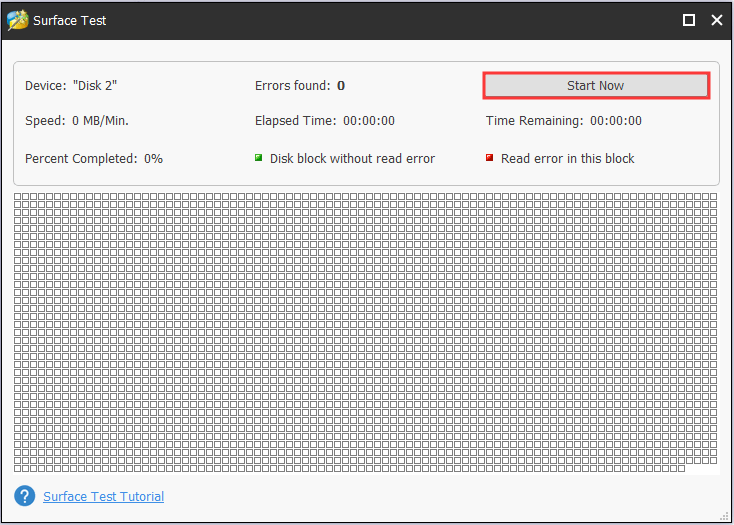Open the Surface Test Tutorial link

pyautogui.click(x=103, y=497)
